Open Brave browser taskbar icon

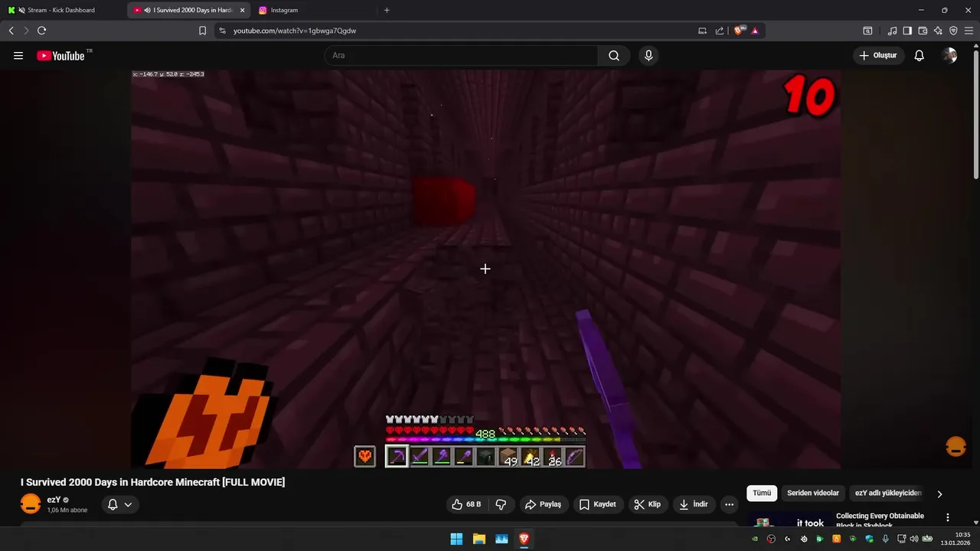(524, 539)
